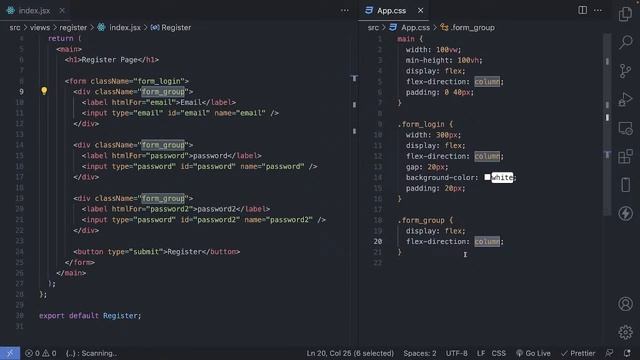Close the App.css tab

[x=420, y=11]
